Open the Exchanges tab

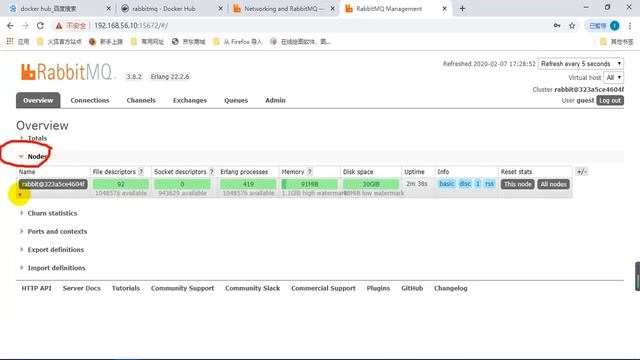pyautogui.click(x=190, y=100)
